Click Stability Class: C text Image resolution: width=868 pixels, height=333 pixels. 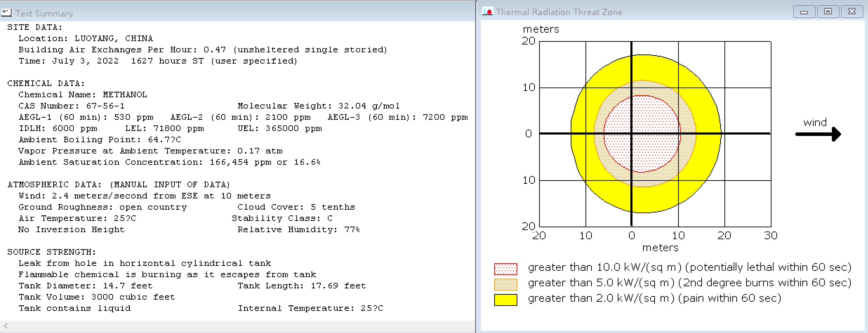[x=282, y=218]
